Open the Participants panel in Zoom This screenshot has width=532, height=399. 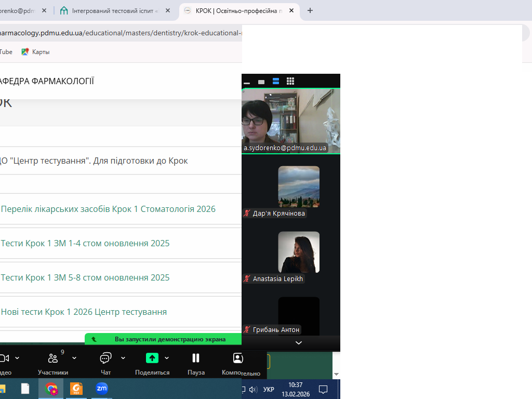(52, 362)
